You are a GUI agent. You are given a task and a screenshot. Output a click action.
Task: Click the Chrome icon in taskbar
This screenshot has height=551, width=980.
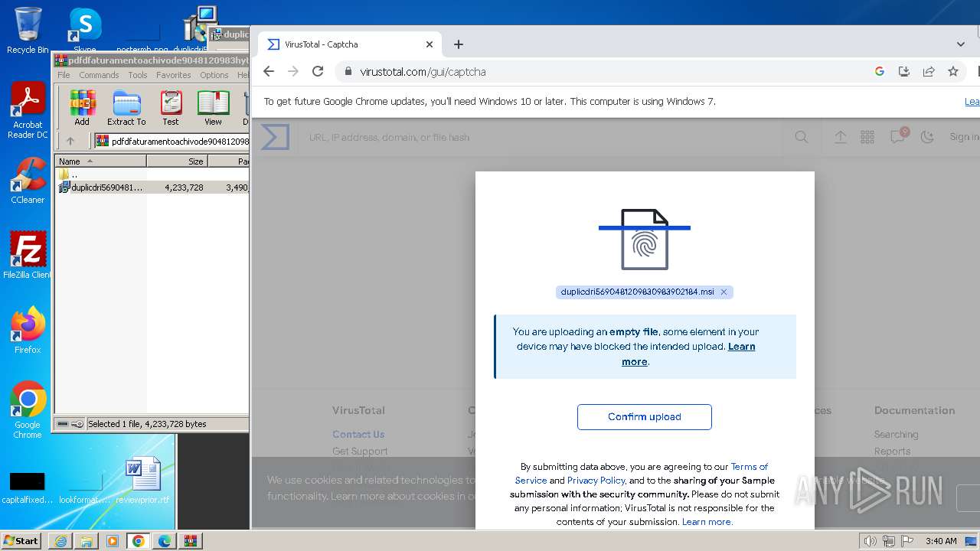(x=139, y=541)
